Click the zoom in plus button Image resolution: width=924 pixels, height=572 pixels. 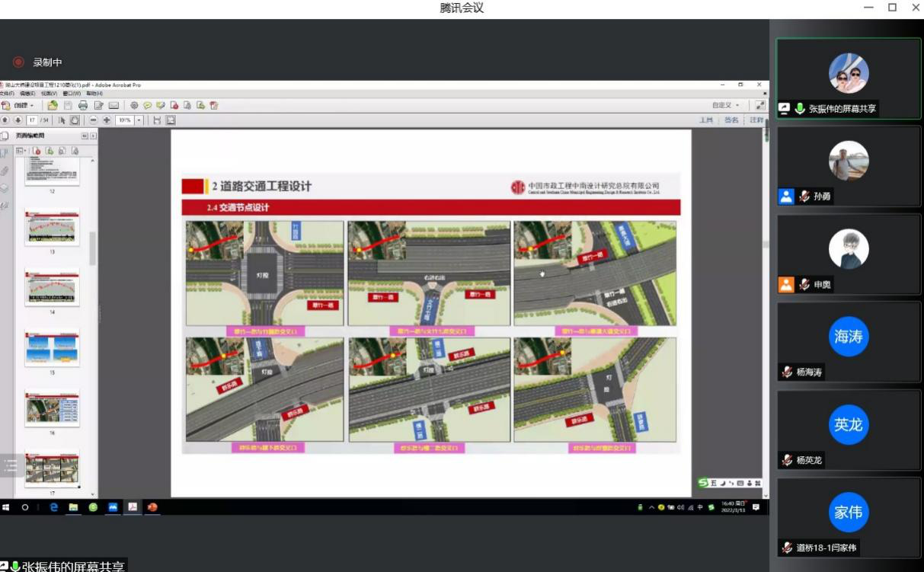click(x=107, y=120)
